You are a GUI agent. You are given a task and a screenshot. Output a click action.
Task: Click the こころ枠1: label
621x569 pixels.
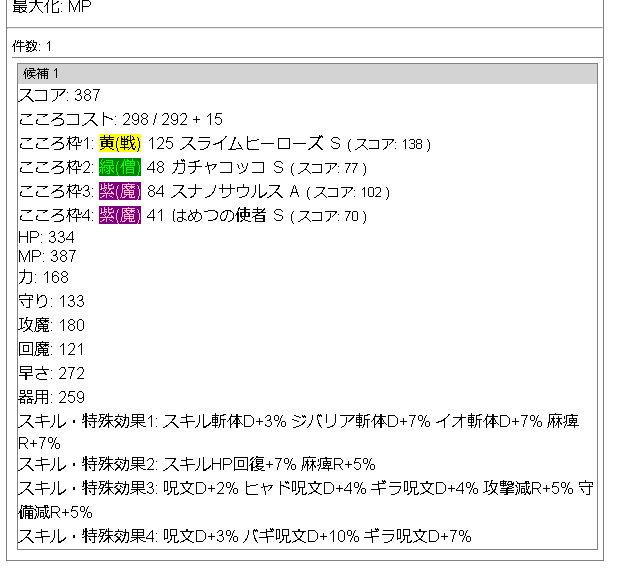click(57, 143)
